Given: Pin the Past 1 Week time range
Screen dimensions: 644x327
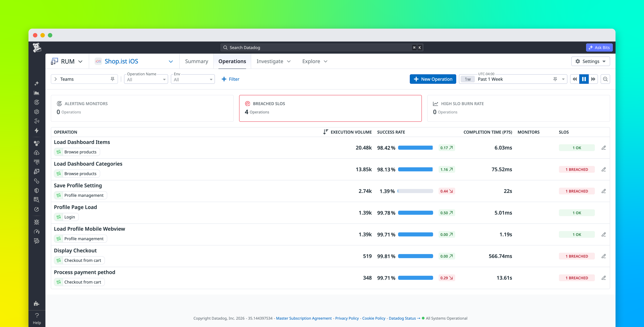Looking at the screenshot, I should pos(555,79).
